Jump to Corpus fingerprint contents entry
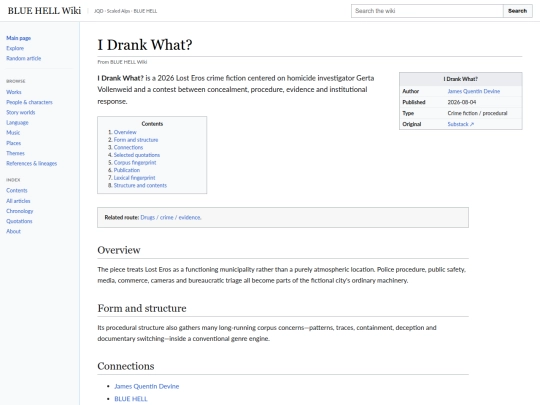Image resolution: width=540 pixels, height=405 pixels. (135, 163)
